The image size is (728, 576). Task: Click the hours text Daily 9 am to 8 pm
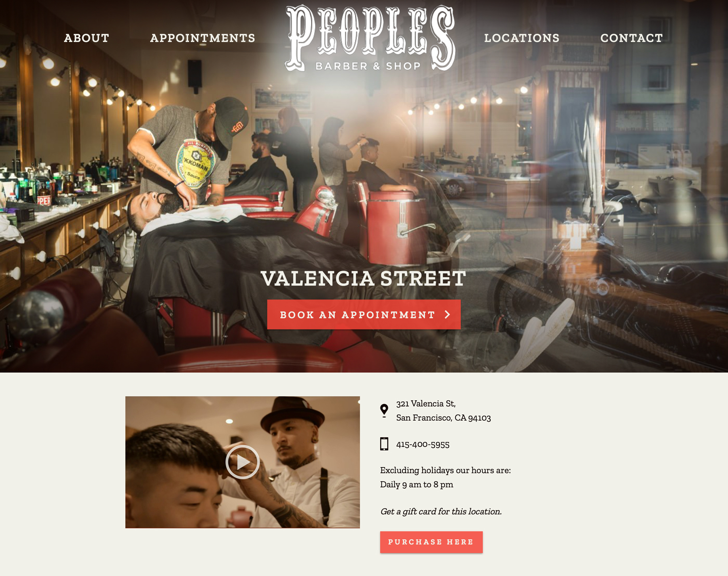coord(417,485)
